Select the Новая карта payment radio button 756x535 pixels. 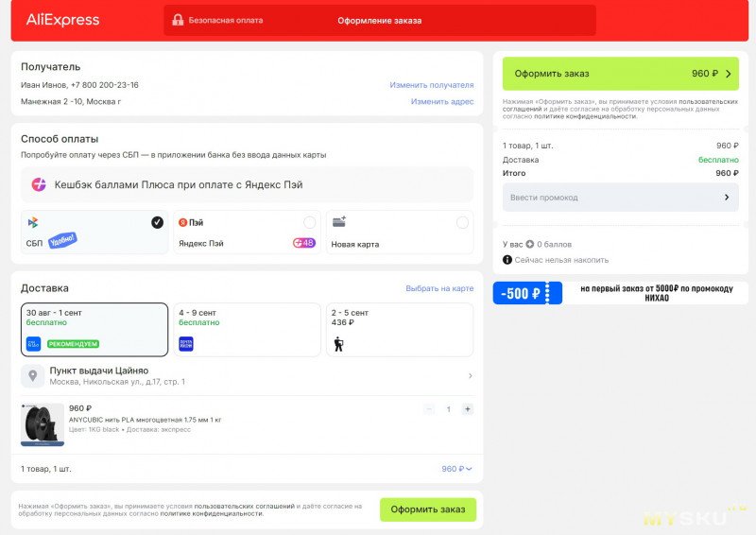[462, 222]
